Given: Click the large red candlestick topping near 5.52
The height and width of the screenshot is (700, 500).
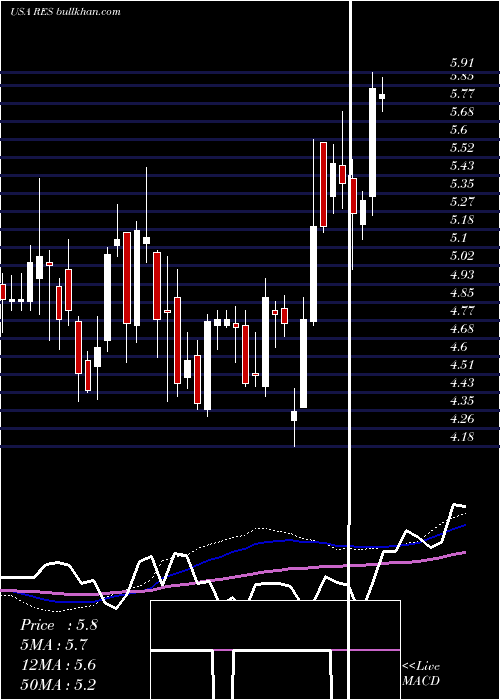Looking at the screenshot, I should click(323, 184).
